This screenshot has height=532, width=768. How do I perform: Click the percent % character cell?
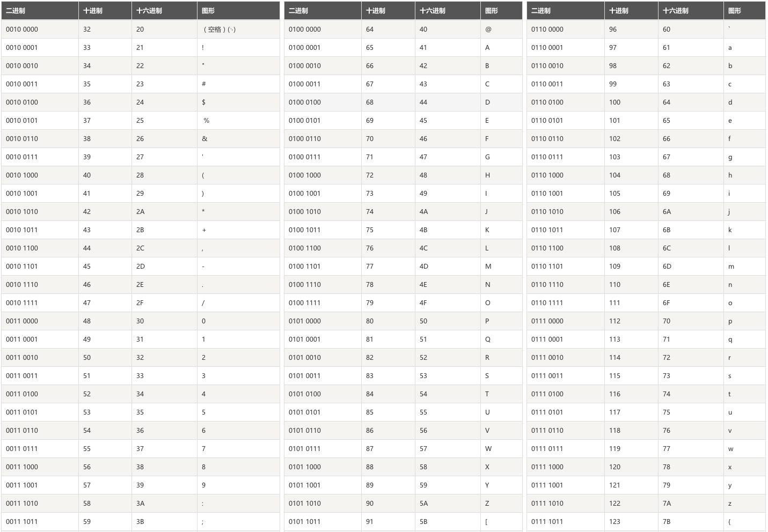pos(206,121)
